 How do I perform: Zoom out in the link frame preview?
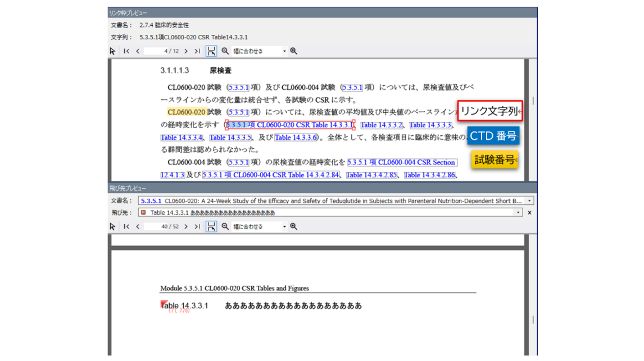225,51
